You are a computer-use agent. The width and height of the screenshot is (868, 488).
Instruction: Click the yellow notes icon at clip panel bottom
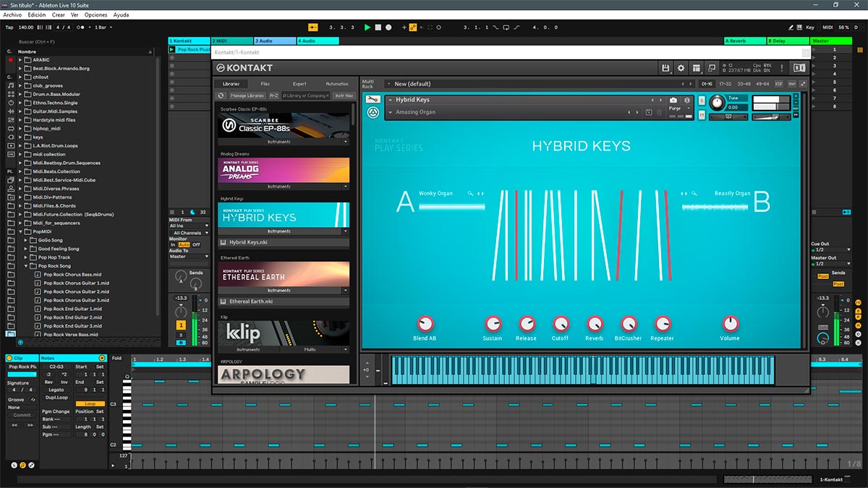(22, 464)
